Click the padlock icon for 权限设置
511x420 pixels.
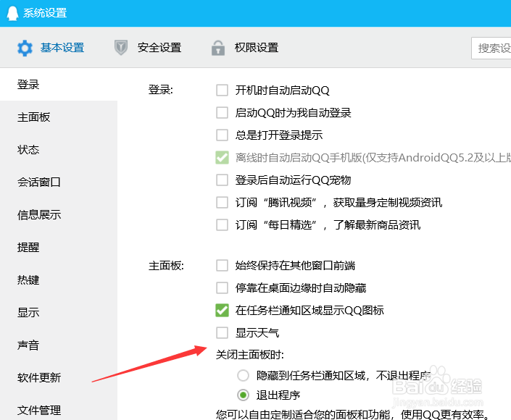(218, 48)
